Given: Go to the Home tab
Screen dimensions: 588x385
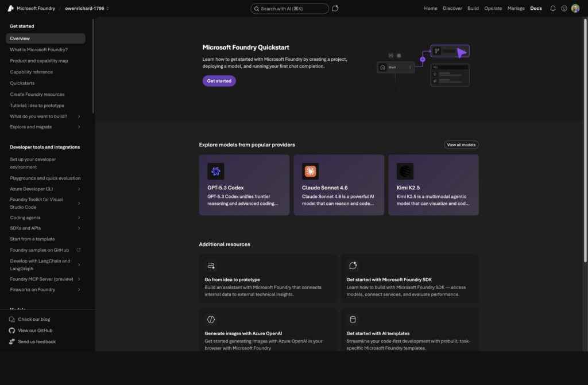Looking at the screenshot, I should coord(431,8).
